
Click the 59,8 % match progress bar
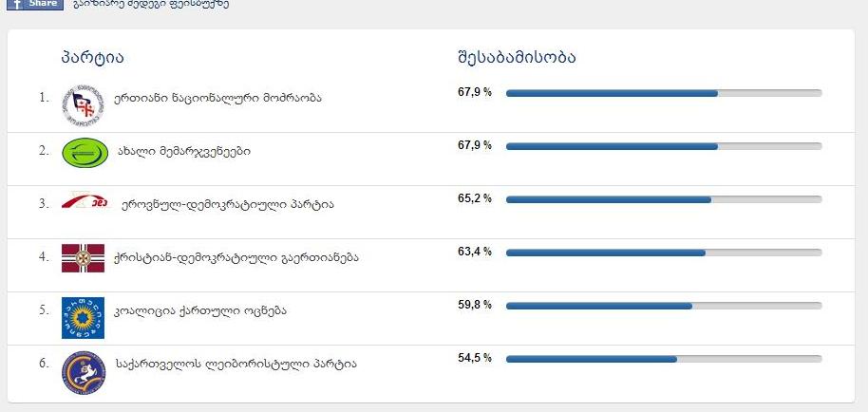tap(663, 306)
